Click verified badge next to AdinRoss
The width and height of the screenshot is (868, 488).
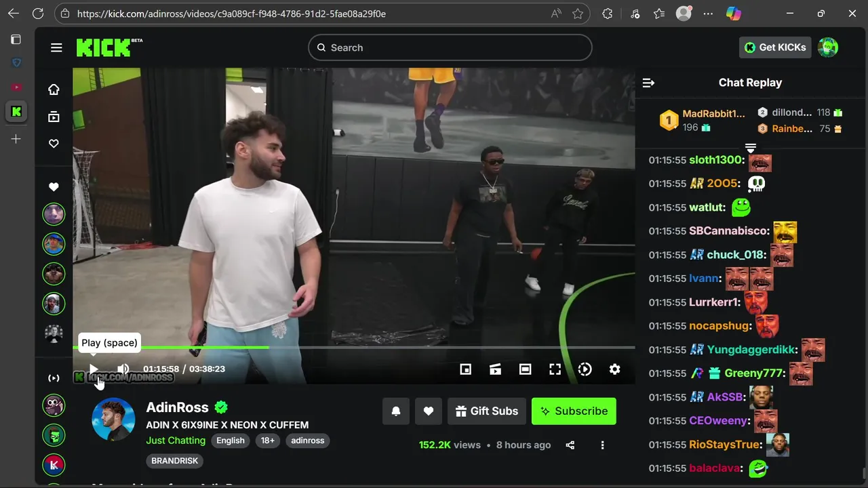221,407
